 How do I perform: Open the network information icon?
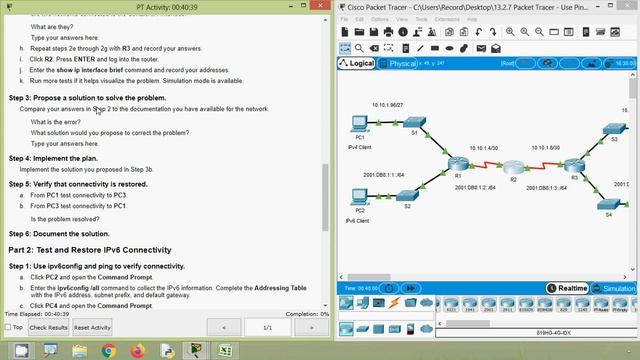pyautogui.click(x=403, y=32)
